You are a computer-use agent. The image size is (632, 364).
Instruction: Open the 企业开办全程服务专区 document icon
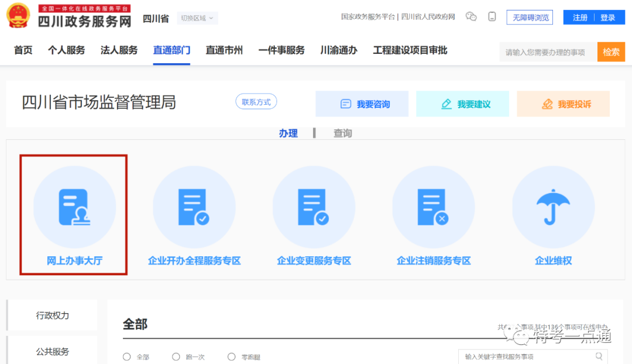194,207
